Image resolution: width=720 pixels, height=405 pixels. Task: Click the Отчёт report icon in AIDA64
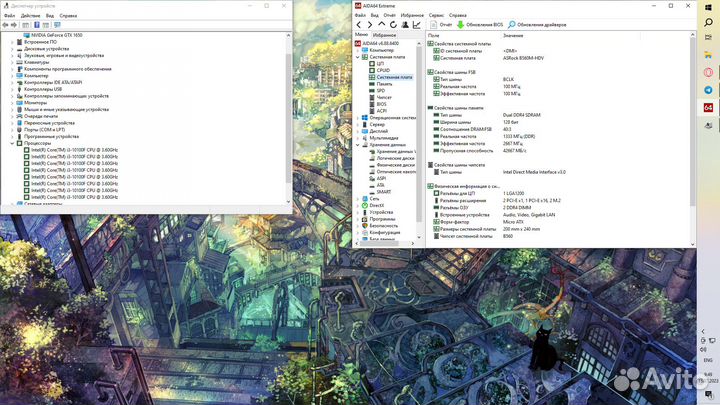433,25
